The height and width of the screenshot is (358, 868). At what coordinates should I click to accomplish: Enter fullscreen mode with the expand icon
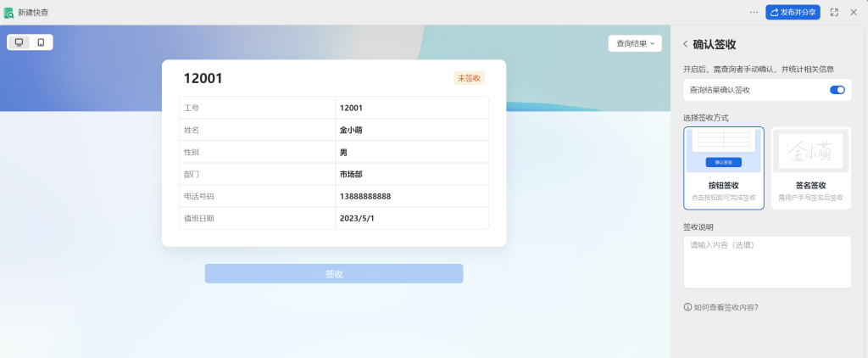tap(834, 12)
